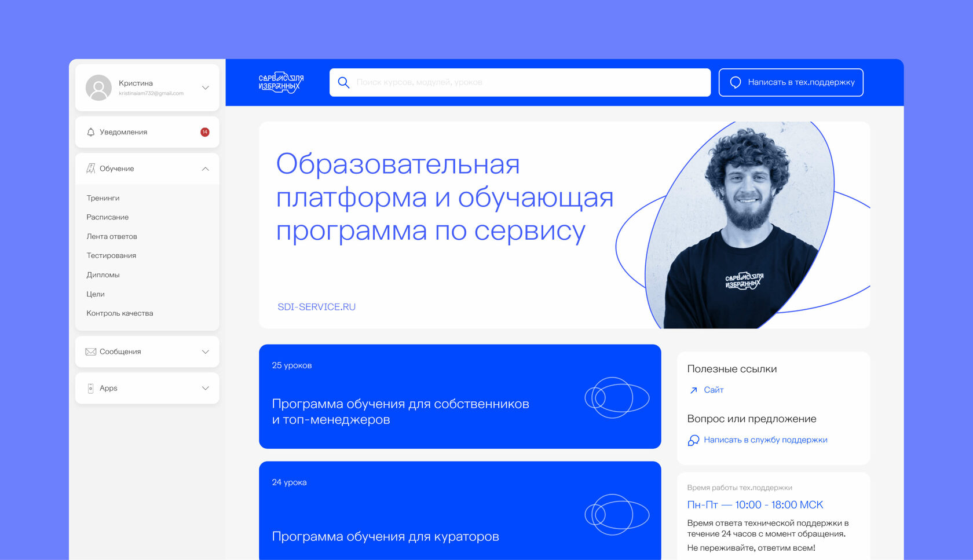Screen dimensions: 973x560
Task: Expand the Apps section
Action: 204,388
